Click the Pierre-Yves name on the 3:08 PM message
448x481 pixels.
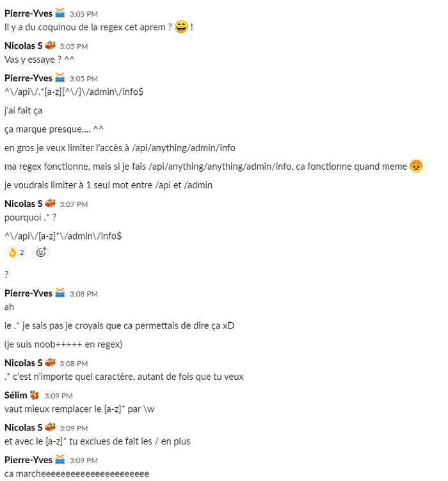pos(29,293)
